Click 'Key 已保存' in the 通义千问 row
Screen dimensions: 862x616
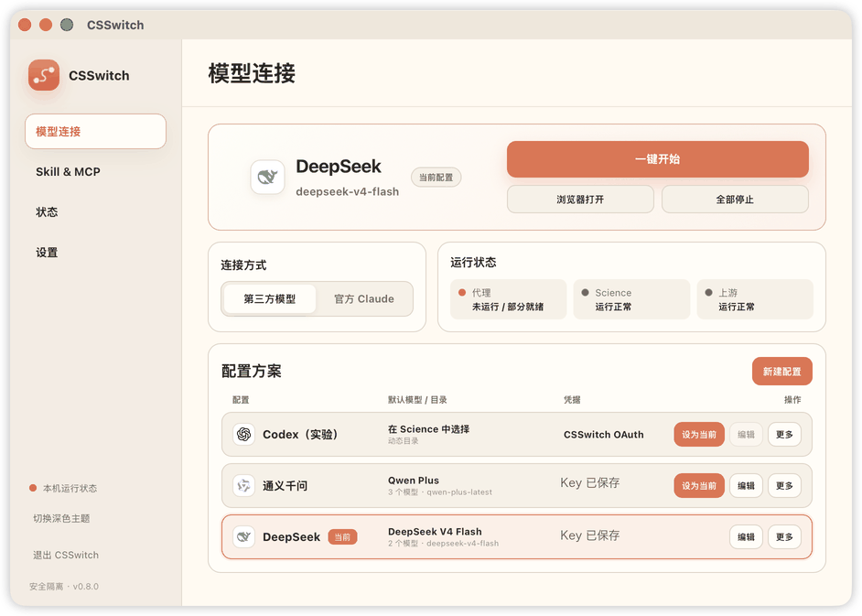click(590, 483)
